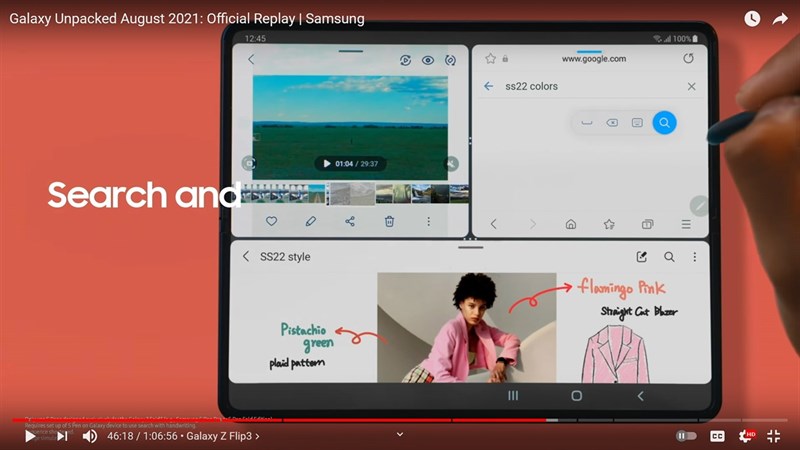Share the gallery item
Screen dimensions: 800x450
pos(349,221)
